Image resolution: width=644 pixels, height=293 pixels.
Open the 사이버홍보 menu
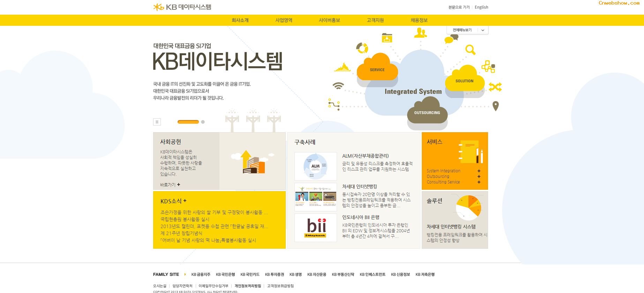pos(329,20)
